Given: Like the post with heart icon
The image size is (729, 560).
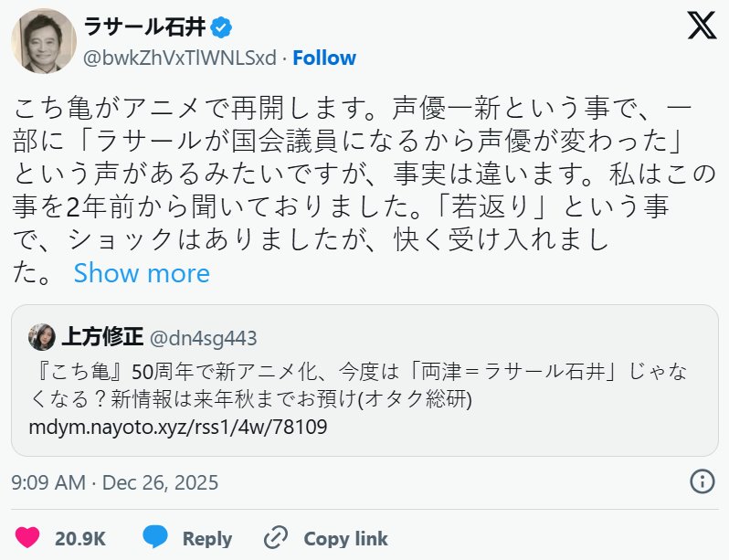Looking at the screenshot, I should (x=28, y=538).
